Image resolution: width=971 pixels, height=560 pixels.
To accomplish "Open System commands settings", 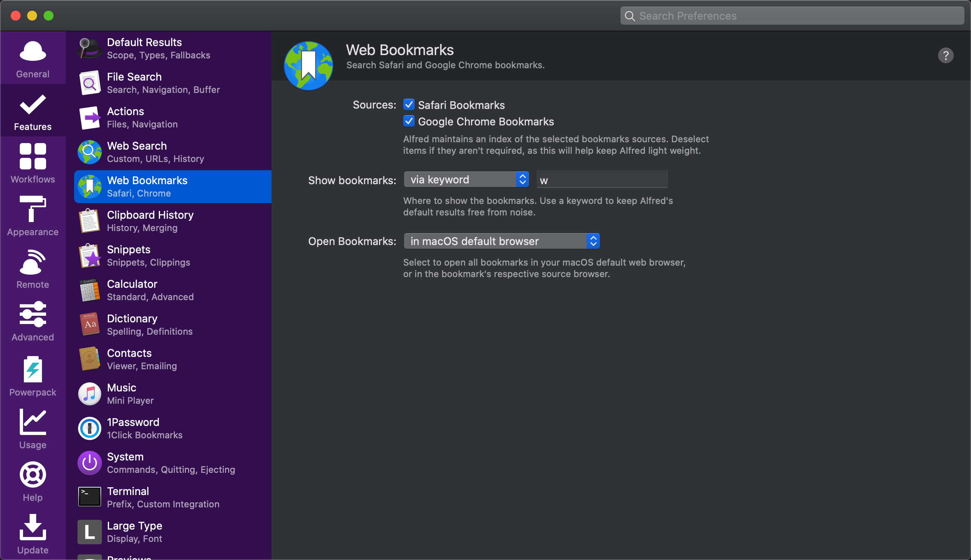I will [173, 463].
